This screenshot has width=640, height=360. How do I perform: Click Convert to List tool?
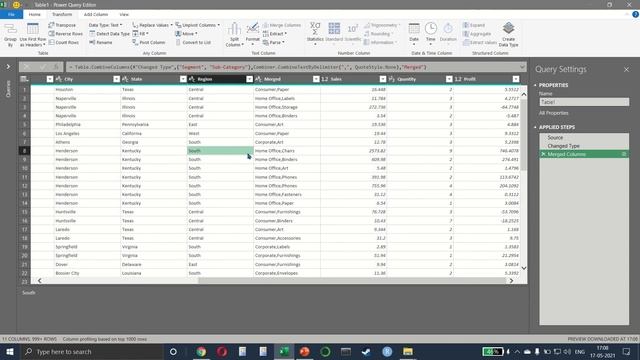click(x=193, y=42)
